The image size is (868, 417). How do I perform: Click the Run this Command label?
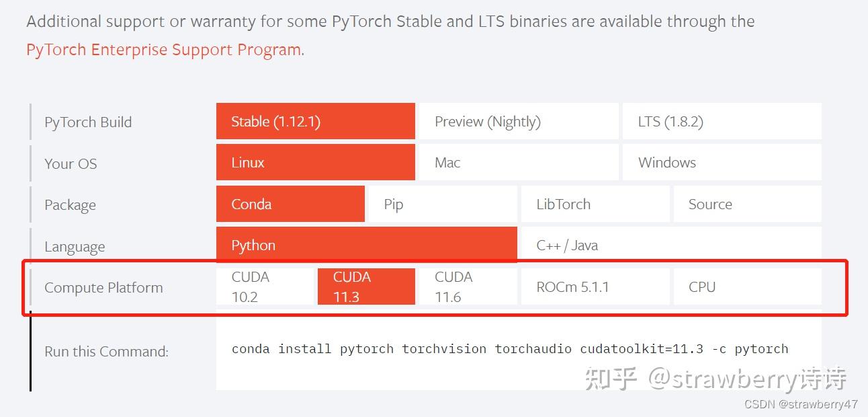coord(105,351)
